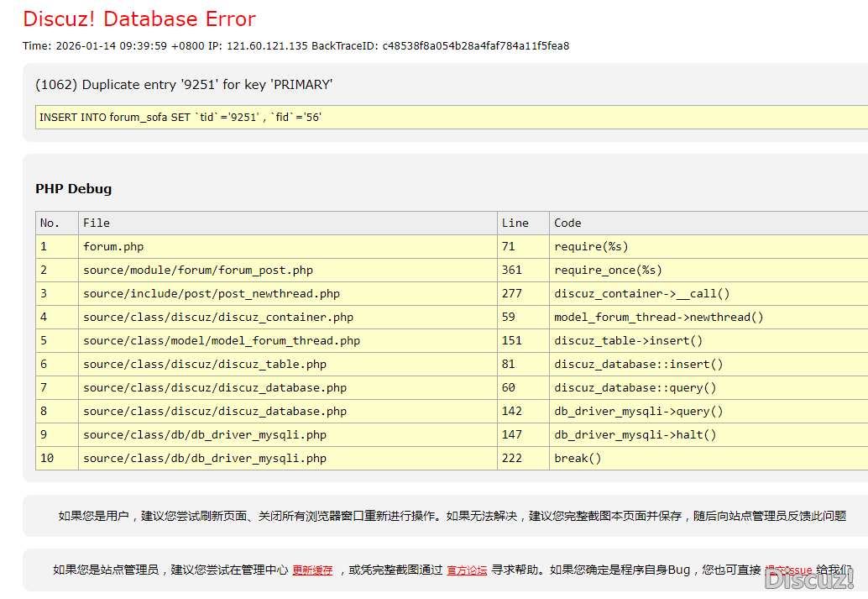
Task: Click the Line column header
Action: point(515,223)
